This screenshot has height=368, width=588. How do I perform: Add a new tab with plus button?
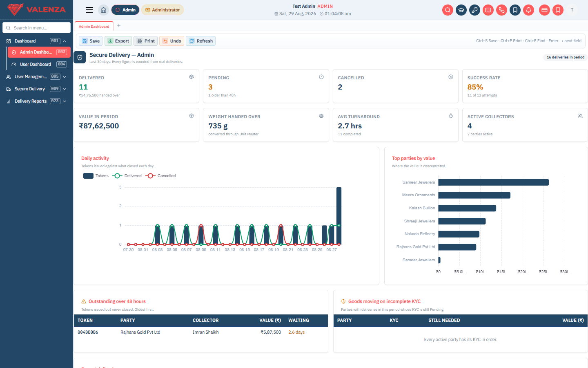[119, 25]
